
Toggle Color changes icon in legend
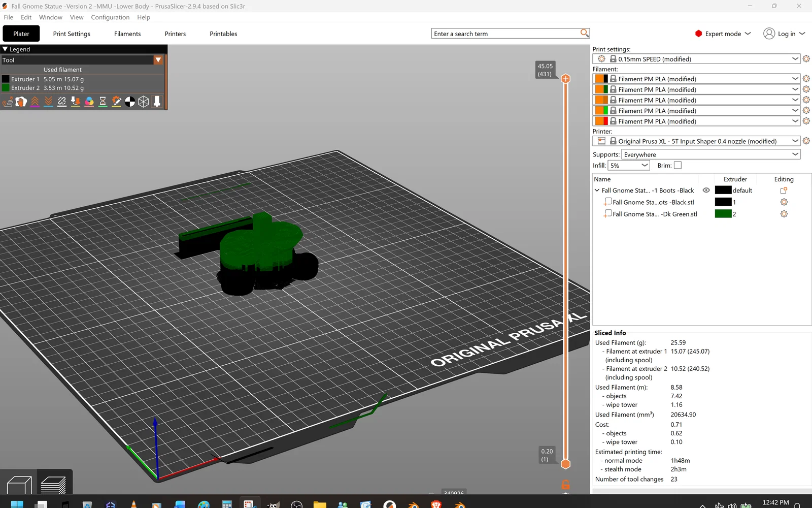click(x=89, y=102)
